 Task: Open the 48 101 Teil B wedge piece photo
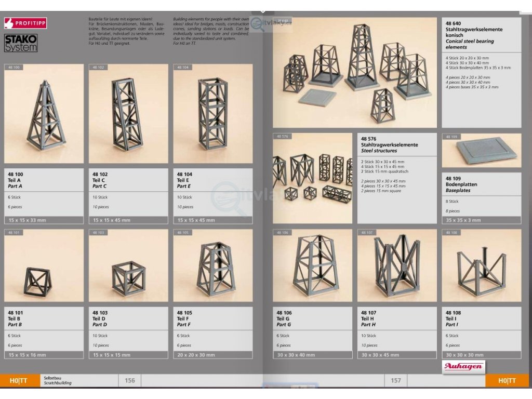44,265
